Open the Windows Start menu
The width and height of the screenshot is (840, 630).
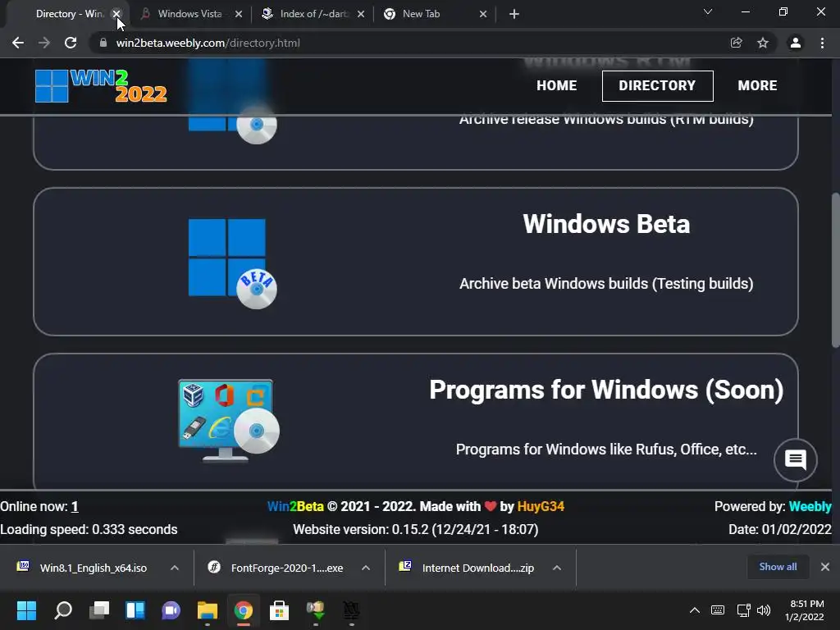(26, 610)
